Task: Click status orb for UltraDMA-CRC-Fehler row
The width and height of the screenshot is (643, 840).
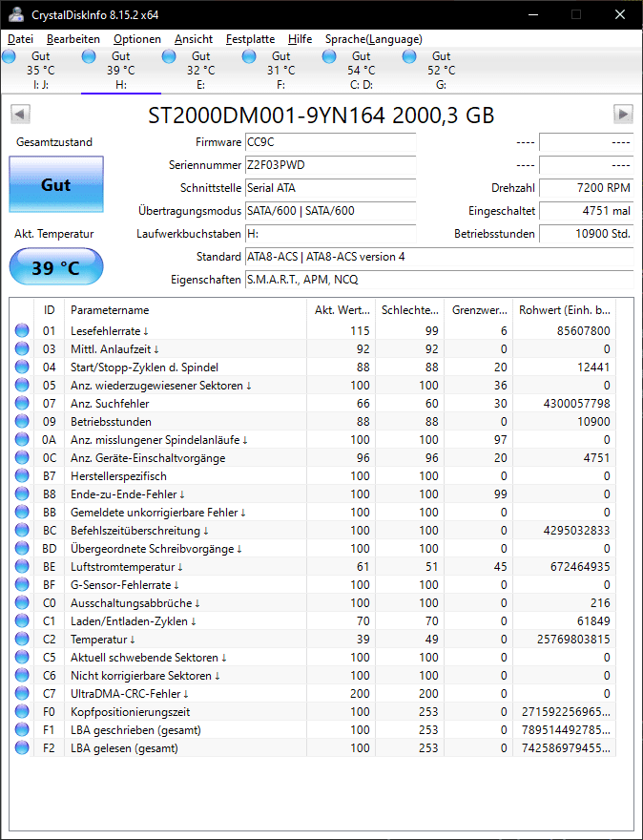Action: 22,694
